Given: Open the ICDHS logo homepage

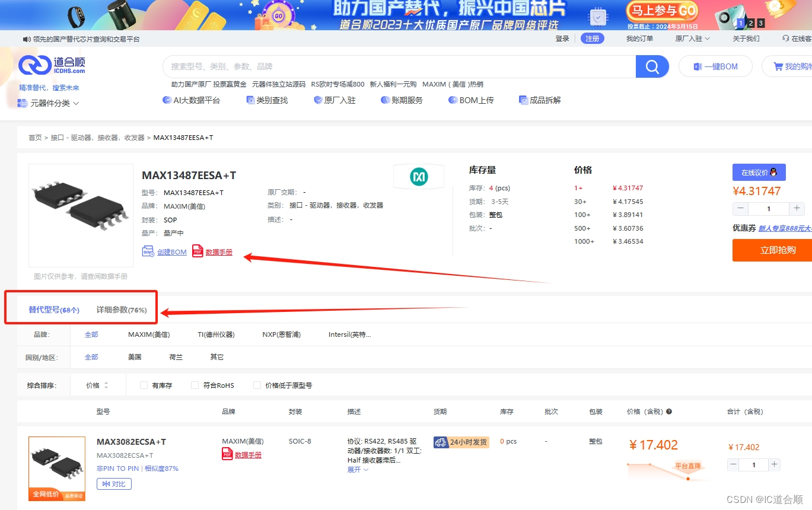Looking at the screenshot, I should (52, 65).
